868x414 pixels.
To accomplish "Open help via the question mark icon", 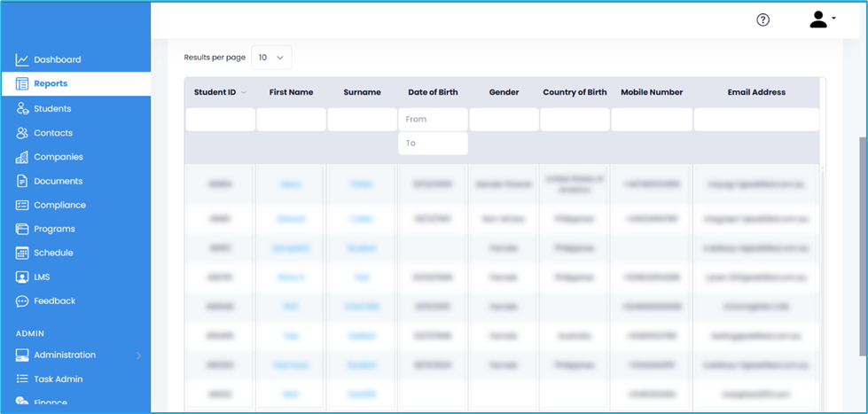I will point(762,20).
